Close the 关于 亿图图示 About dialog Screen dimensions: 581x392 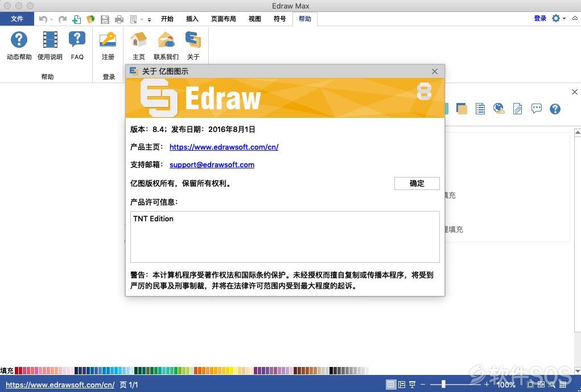point(435,71)
